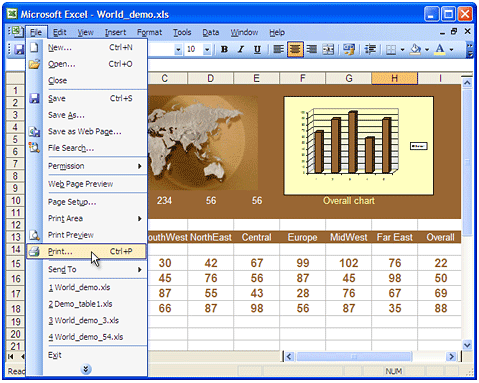Expand the Print Area submenu
Viewport: 479px width, 383px height.
pyautogui.click(x=87, y=218)
